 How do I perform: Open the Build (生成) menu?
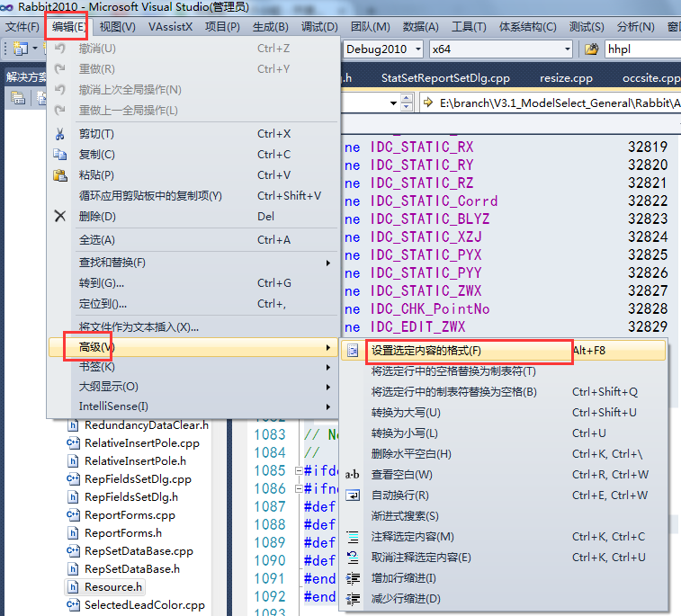tap(271, 27)
